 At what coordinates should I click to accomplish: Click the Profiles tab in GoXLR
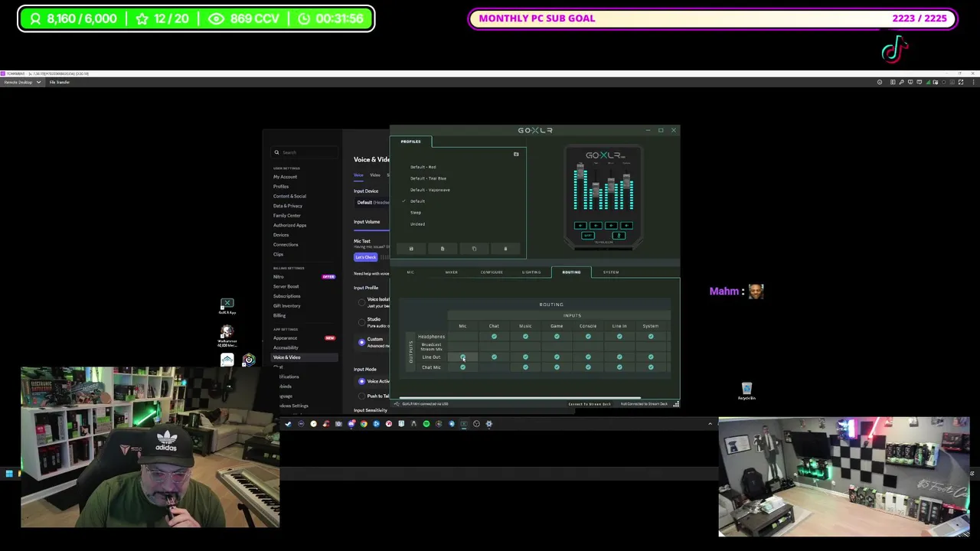[410, 142]
